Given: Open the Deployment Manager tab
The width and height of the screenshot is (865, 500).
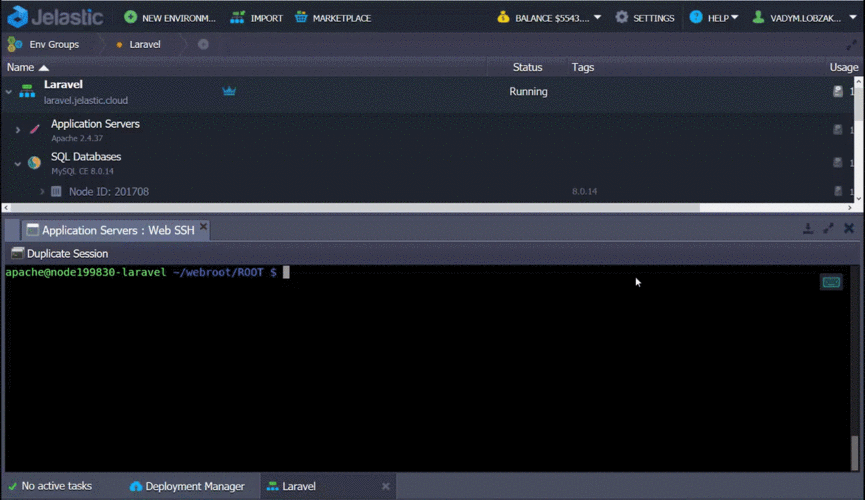Looking at the screenshot, I should 187,486.
